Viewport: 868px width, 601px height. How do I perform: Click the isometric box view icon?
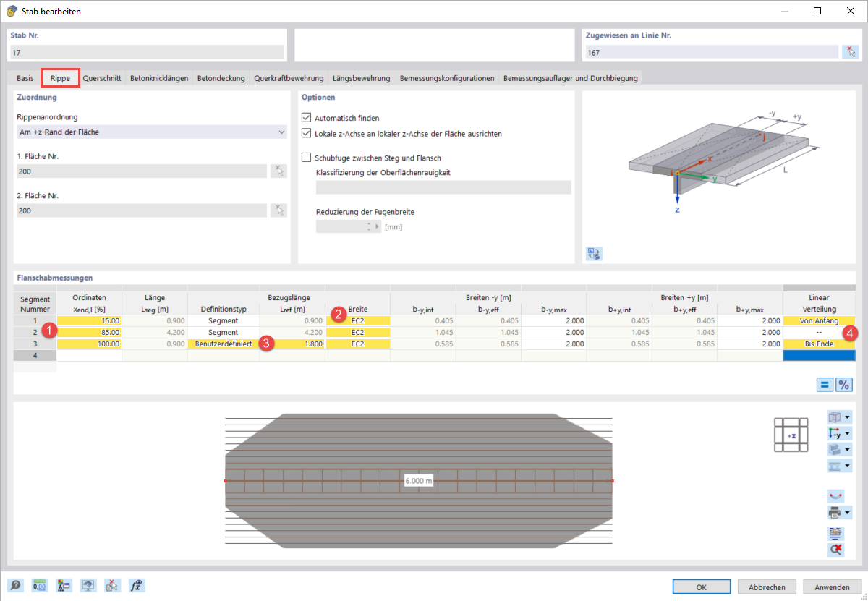(834, 417)
